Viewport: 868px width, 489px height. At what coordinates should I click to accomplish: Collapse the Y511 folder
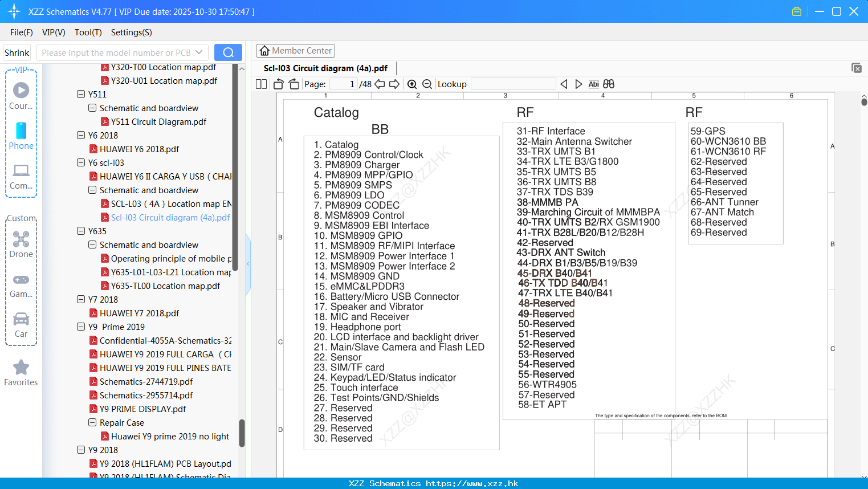[81, 94]
